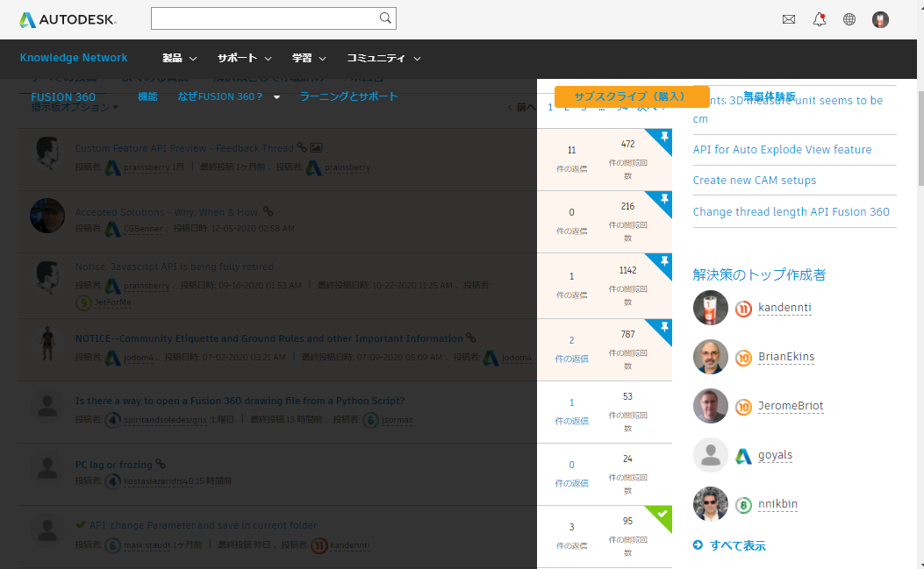
Task: Open nnikbin profile link
Action: [x=777, y=504]
